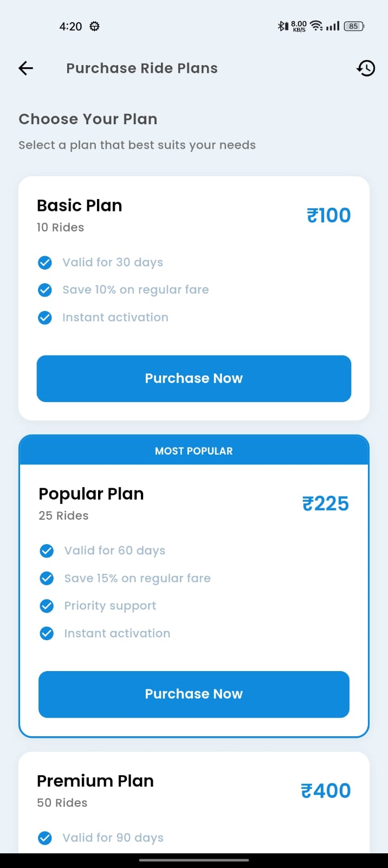
Task: Select the MOST POPULAR badge
Action: [193, 450]
